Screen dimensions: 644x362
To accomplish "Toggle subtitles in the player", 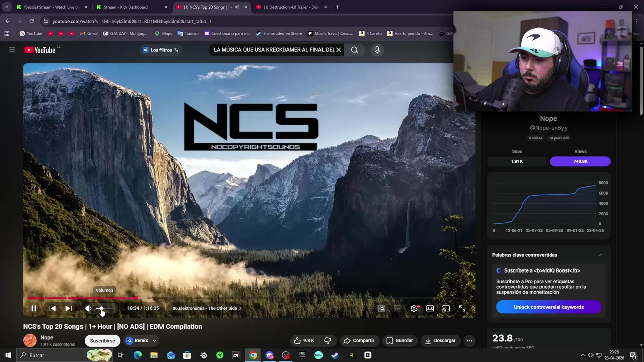I will [397, 308].
